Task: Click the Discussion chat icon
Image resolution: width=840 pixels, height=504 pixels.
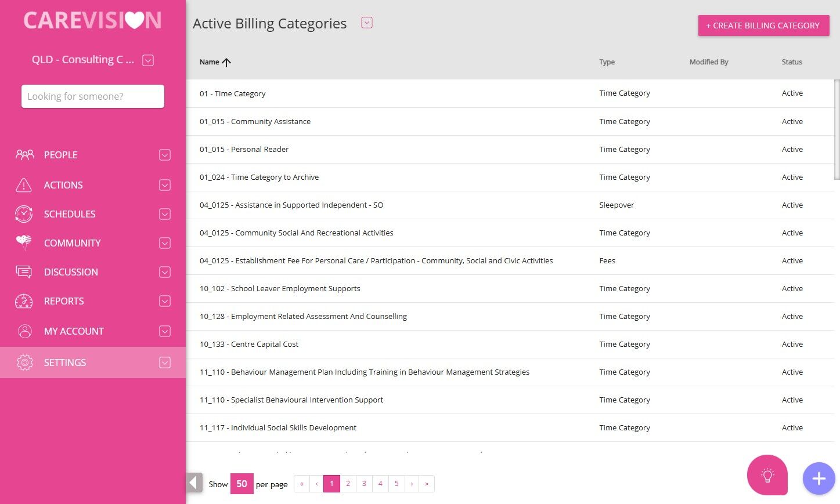Action: [24, 271]
